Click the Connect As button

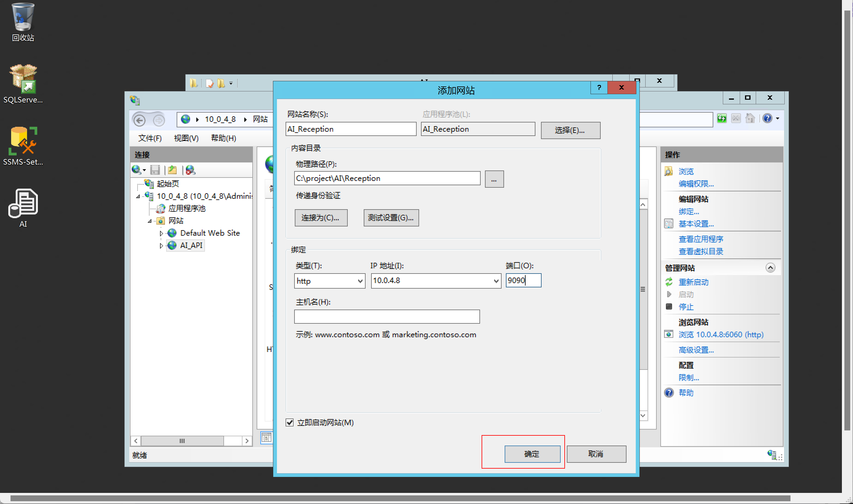321,218
